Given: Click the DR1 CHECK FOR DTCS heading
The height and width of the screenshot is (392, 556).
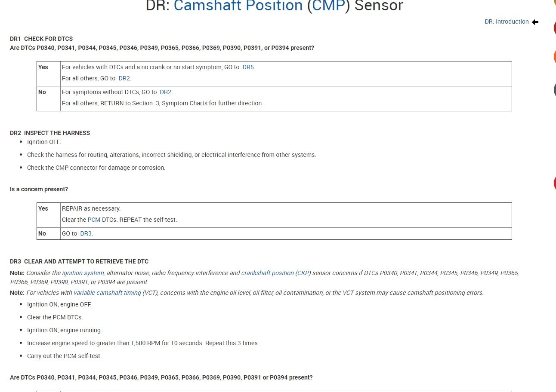Looking at the screenshot, I should point(41,39).
